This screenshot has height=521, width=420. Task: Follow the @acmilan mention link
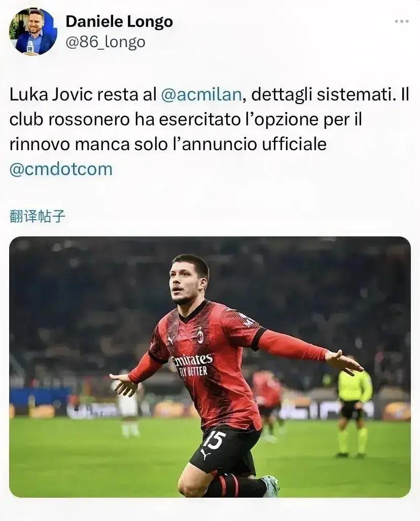pos(201,94)
